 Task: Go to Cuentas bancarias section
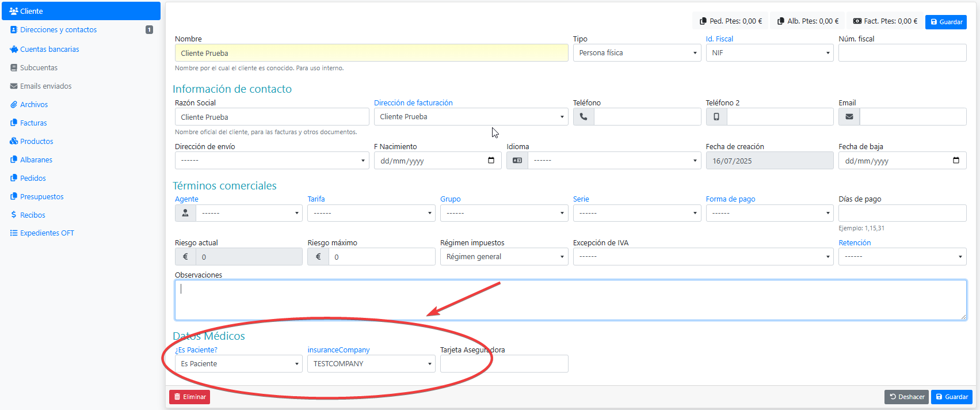[49, 50]
